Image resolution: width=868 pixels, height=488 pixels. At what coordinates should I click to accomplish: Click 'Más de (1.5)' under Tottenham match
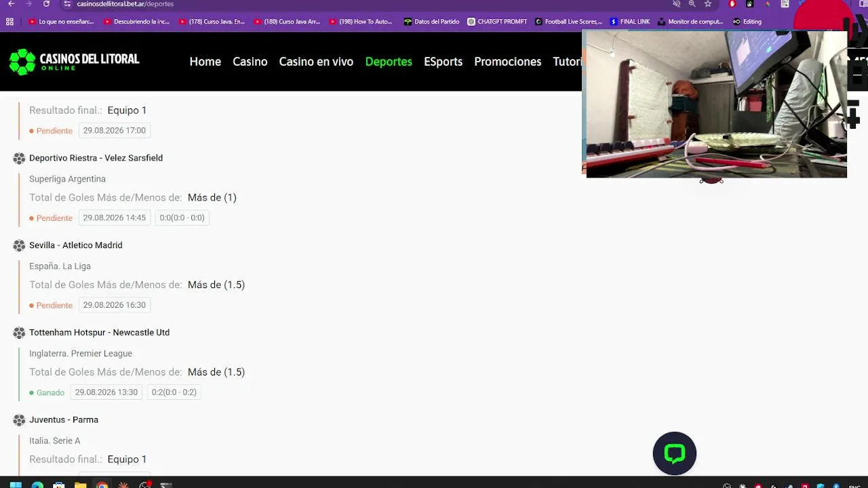pyautogui.click(x=216, y=372)
